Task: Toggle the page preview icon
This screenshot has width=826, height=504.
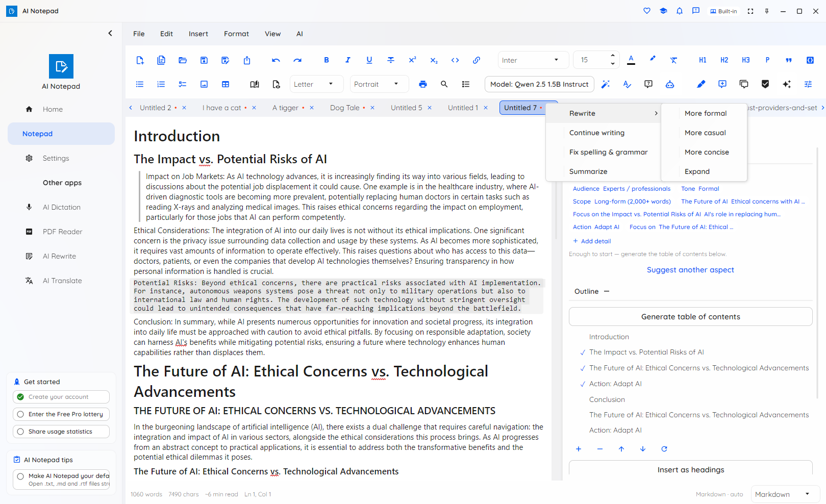Action: tap(276, 84)
